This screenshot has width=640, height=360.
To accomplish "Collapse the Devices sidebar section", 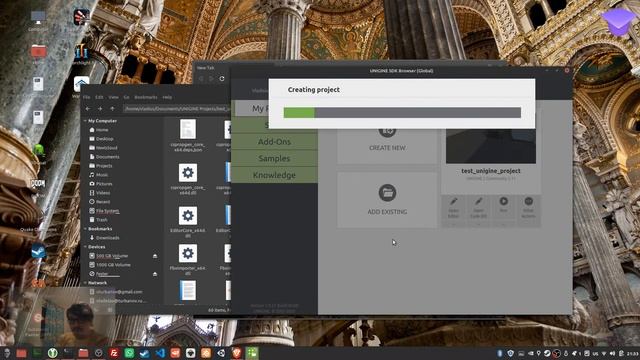I will (85, 247).
